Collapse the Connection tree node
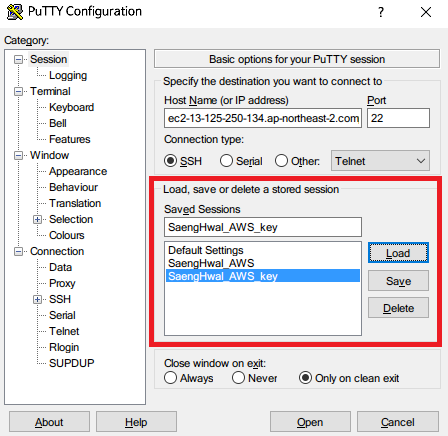448x436 pixels. pos(18,252)
